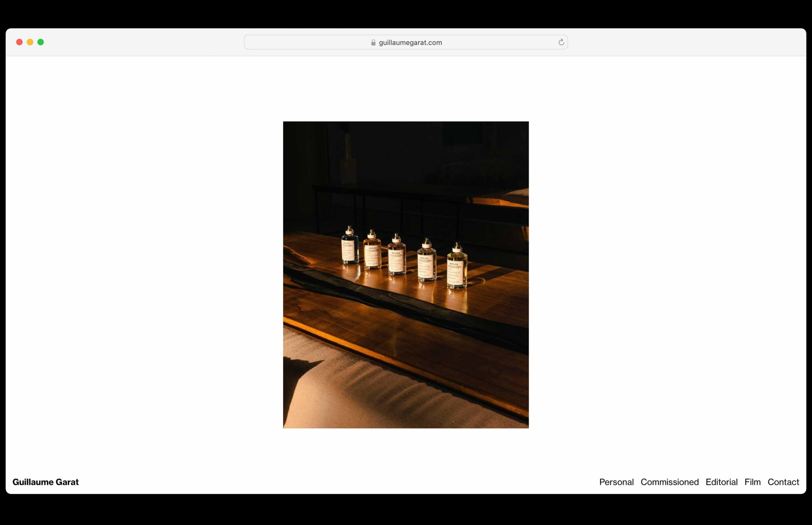
Task: Switch to the Film section
Action: coord(753,482)
